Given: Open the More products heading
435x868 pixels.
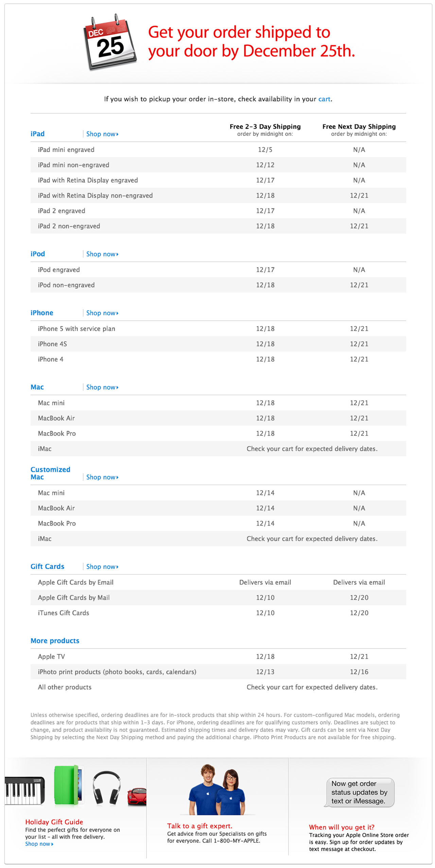Looking at the screenshot, I should [55, 641].
